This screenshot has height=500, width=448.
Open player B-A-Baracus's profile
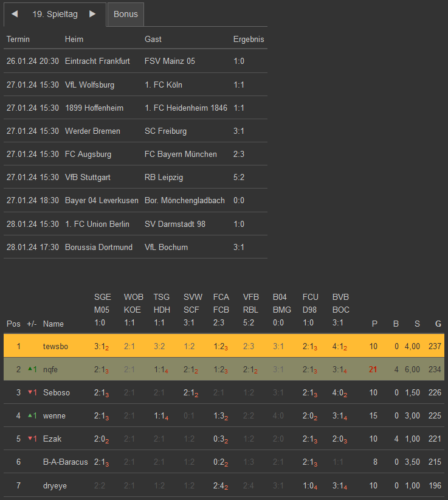(x=66, y=462)
